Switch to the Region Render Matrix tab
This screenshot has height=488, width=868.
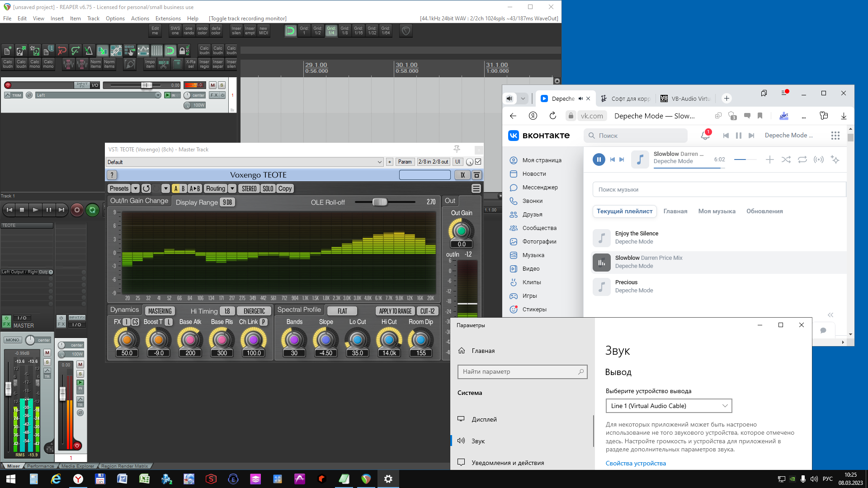(124, 466)
